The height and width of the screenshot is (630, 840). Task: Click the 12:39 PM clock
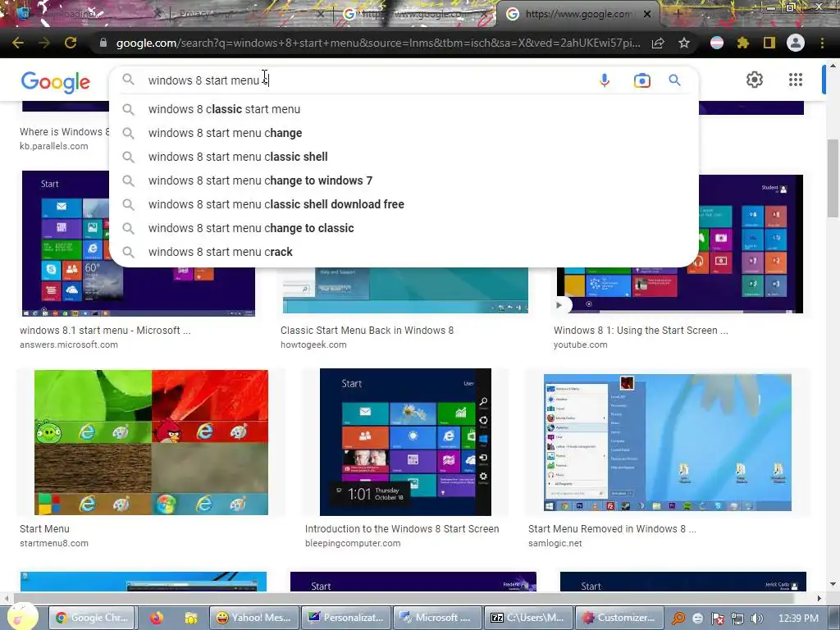pos(798,619)
